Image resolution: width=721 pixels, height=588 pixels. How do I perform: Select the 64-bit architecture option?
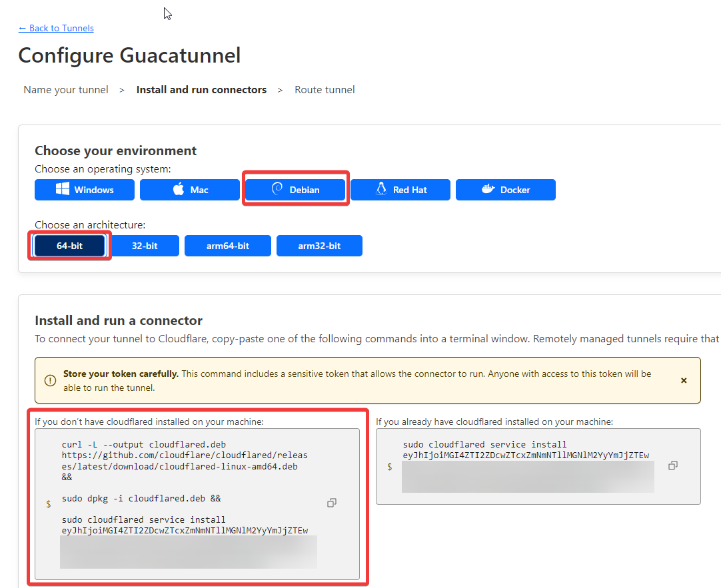pyautogui.click(x=69, y=245)
